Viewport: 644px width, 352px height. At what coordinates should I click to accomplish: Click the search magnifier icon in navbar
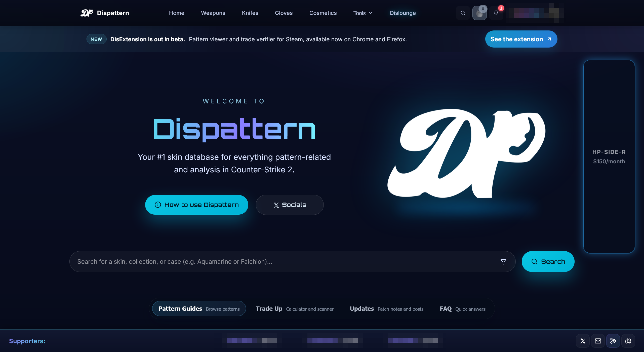pos(463,13)
